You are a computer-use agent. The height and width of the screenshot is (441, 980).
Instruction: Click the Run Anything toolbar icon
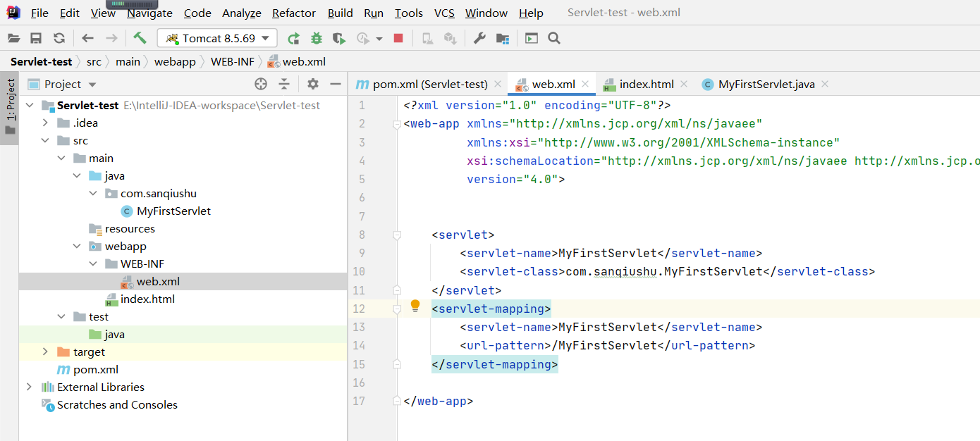pyautogui.click(x=532, y=38)
